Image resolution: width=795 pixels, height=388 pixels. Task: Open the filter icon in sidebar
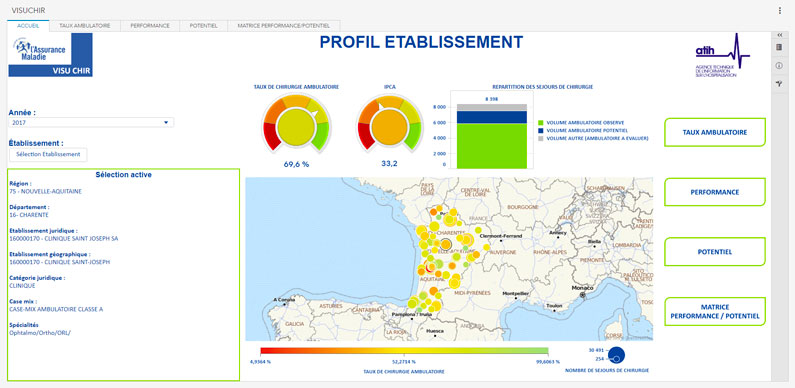tap(779, 84)
